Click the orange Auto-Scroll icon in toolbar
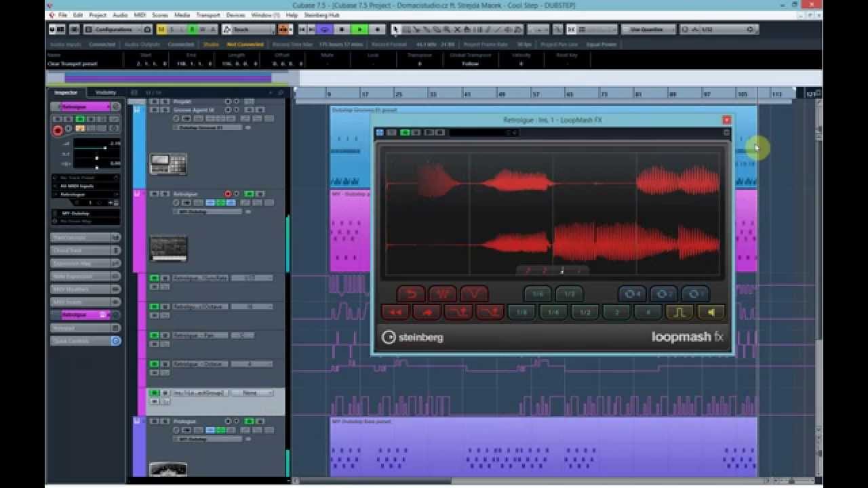 coord(285,29)
